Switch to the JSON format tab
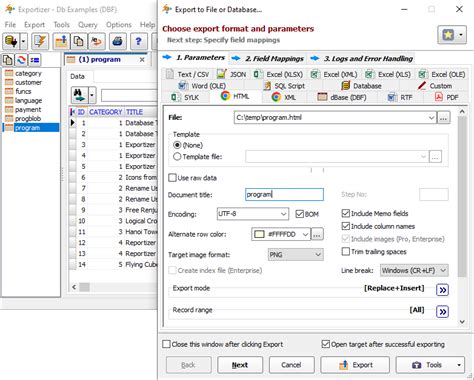474x380 pixels. (x=232, y=74)
